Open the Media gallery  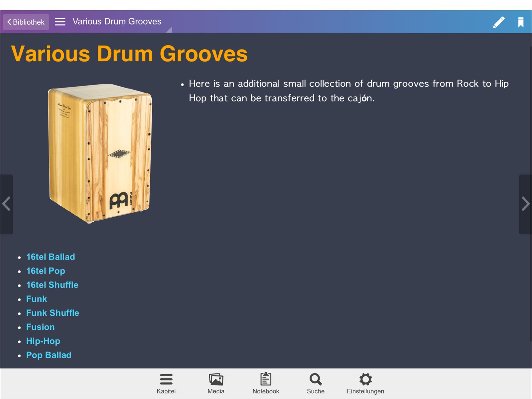[216, 383]
